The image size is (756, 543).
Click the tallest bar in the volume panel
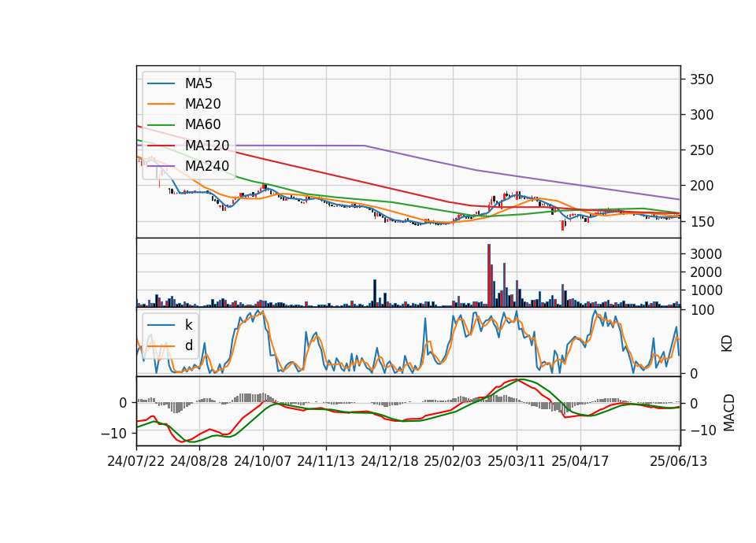(489, 275)
